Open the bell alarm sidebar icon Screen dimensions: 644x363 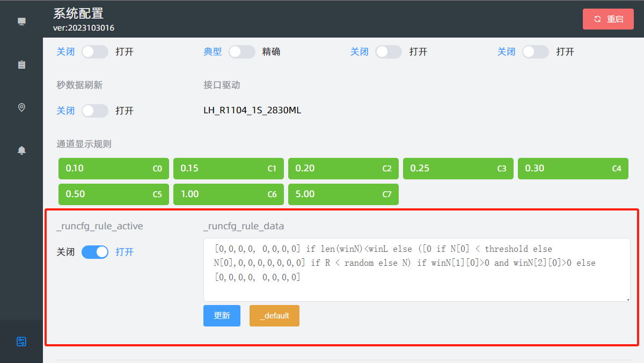(x=21, y=150)
